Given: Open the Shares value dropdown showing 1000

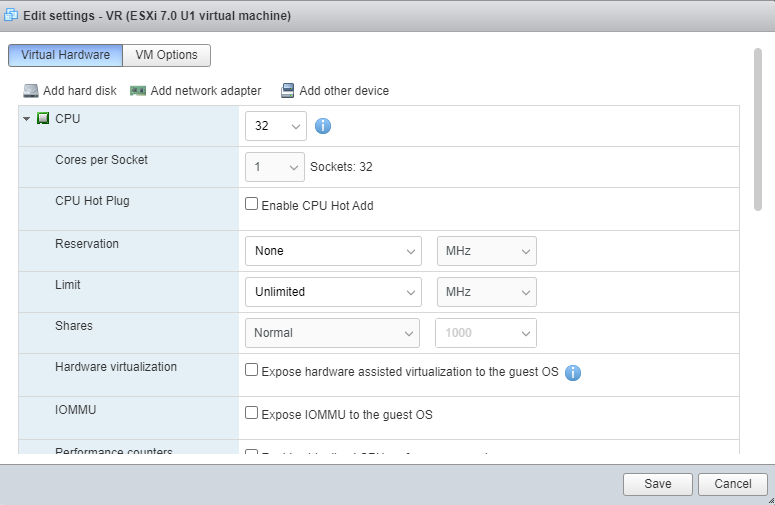Looking at the screenshot, I should click(485, 333).
